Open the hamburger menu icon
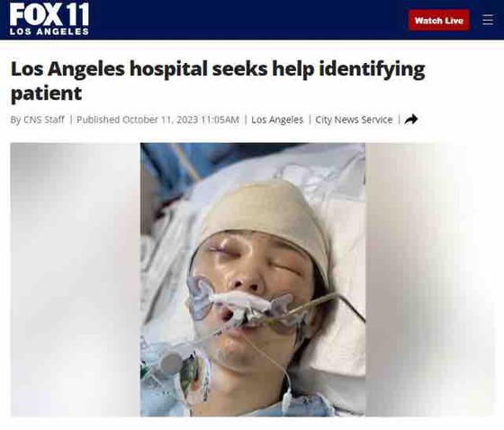504x430 pixels. click(487, 20)
